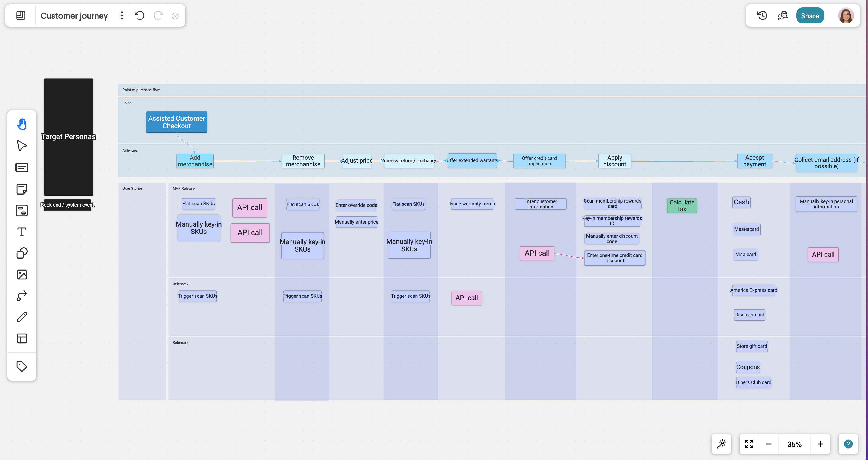This screenshot has width=868, height=460.
Task: Open version history via clock icon
Action: click(x=762, y=15)
